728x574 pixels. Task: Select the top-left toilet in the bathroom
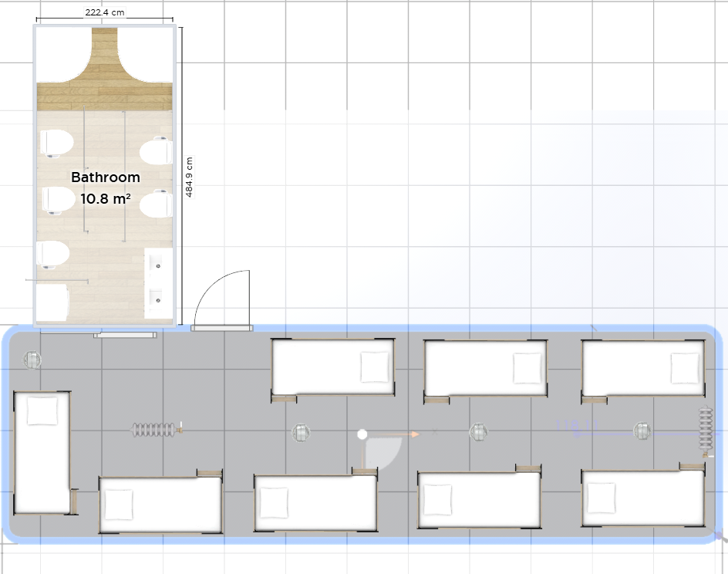pyautogui.click(x=56, y=143)
